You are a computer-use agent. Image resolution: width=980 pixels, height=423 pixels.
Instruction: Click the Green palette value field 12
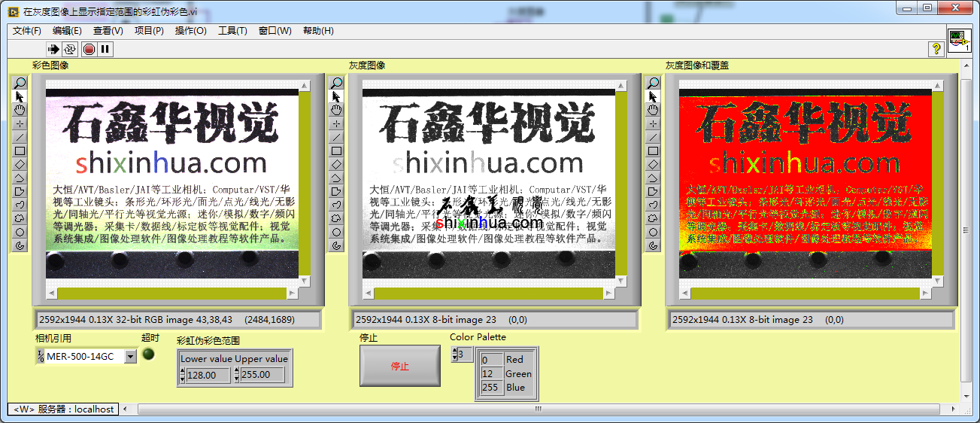click(491, 373)
